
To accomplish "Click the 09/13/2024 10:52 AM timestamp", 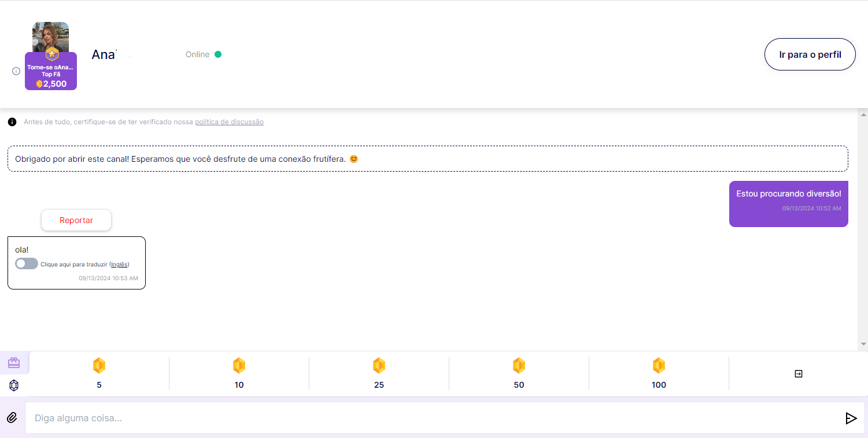I will coord(811,208).
